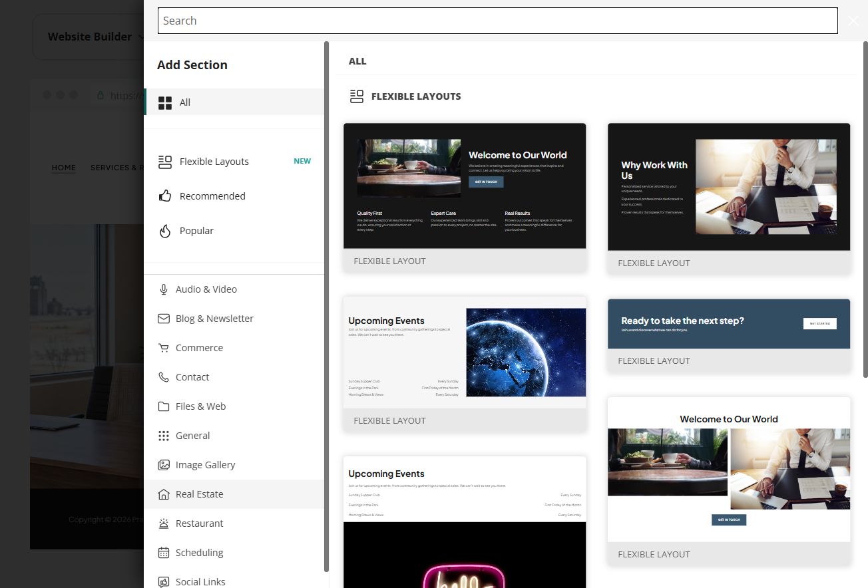The height and width of the screenshot is (588, 868).
Task: Go to the Commerce category
Action: click(x=234, y=348)
